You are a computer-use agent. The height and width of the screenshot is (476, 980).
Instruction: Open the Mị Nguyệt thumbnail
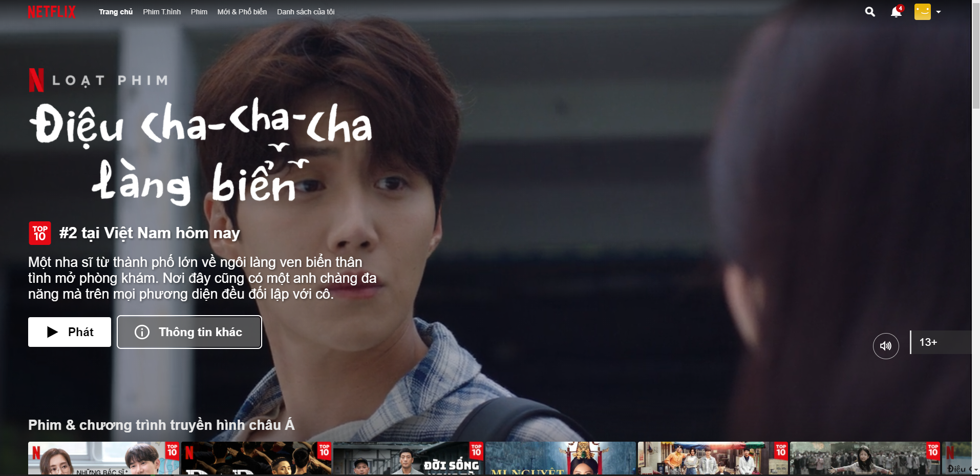tap(561, 458)
